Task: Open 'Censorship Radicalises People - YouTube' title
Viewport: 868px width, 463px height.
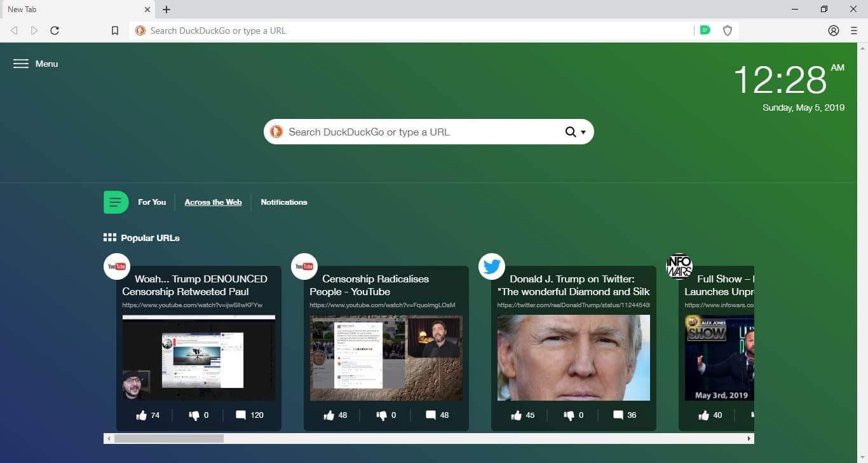Action: coord(369,285)
